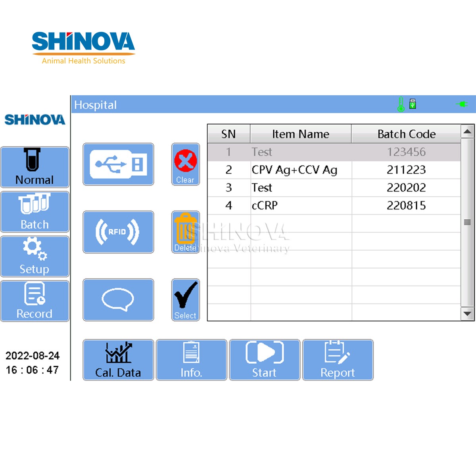Select the cCRP row in table
The height and width of the screenshot is (476, 476).
point(334,205)
